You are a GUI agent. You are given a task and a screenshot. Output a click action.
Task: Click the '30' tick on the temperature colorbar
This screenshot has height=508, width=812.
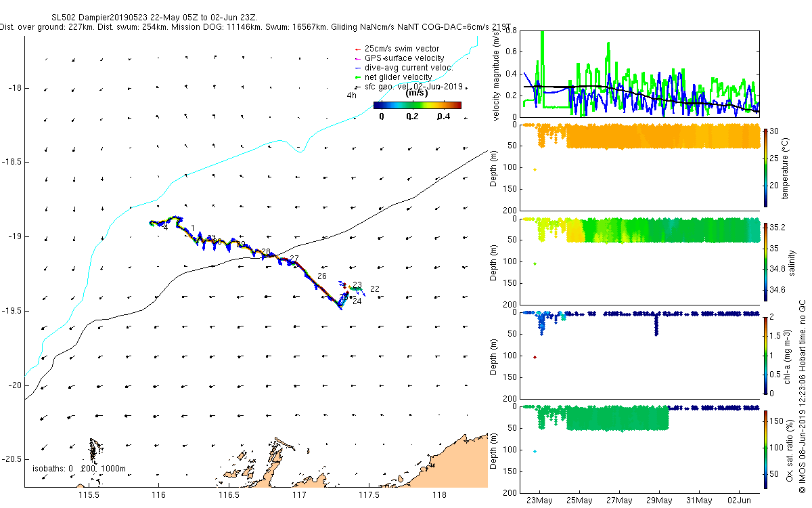pos(775,132)
